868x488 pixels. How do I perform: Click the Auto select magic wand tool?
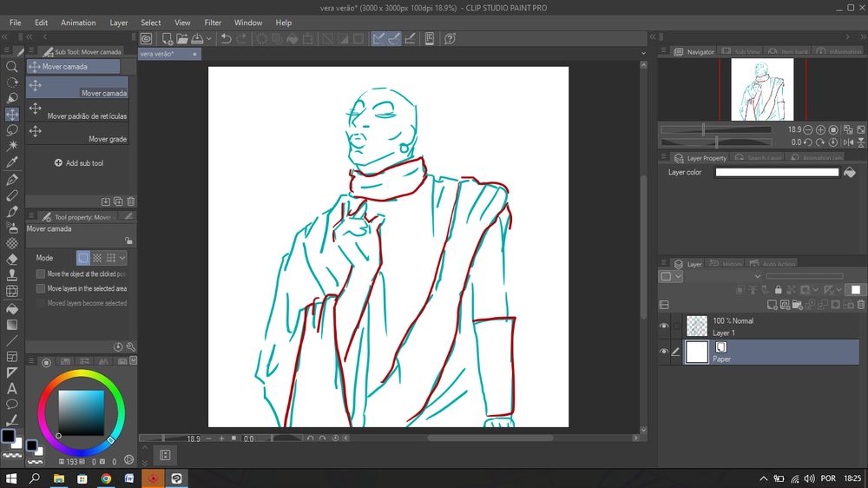point(12,146)
